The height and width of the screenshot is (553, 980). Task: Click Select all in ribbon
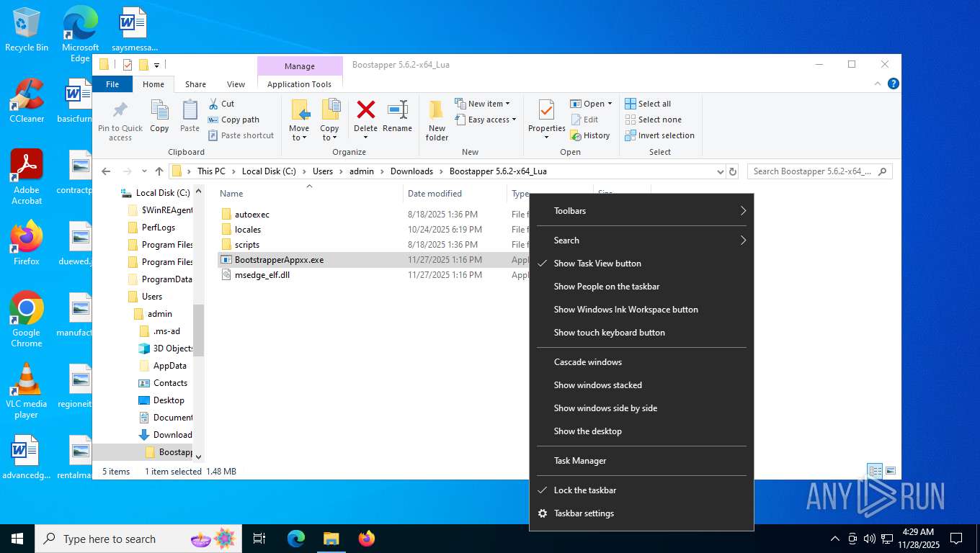click(x=648, y=104)
